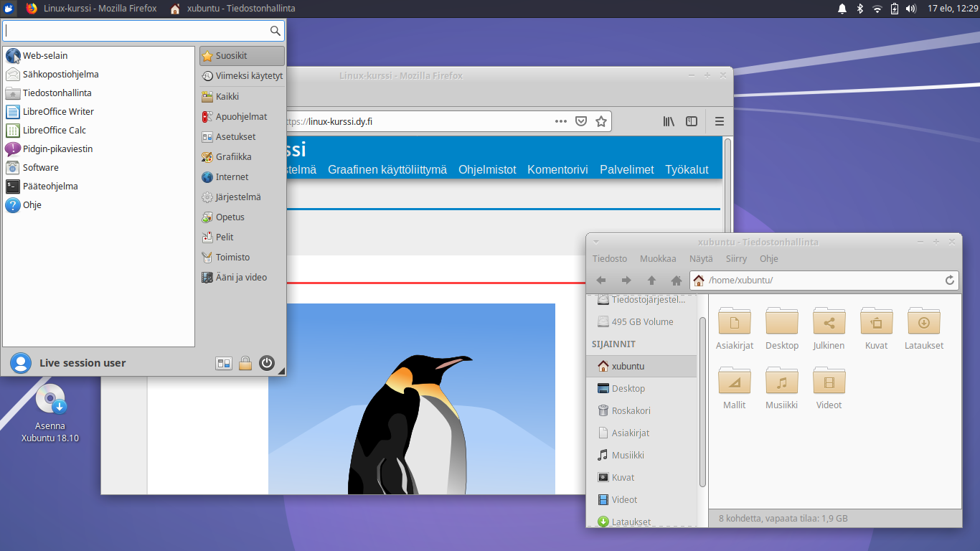The image size is (980, 551).
Task: Click the Whisker menu search field
Action: (x=136, y=31)
